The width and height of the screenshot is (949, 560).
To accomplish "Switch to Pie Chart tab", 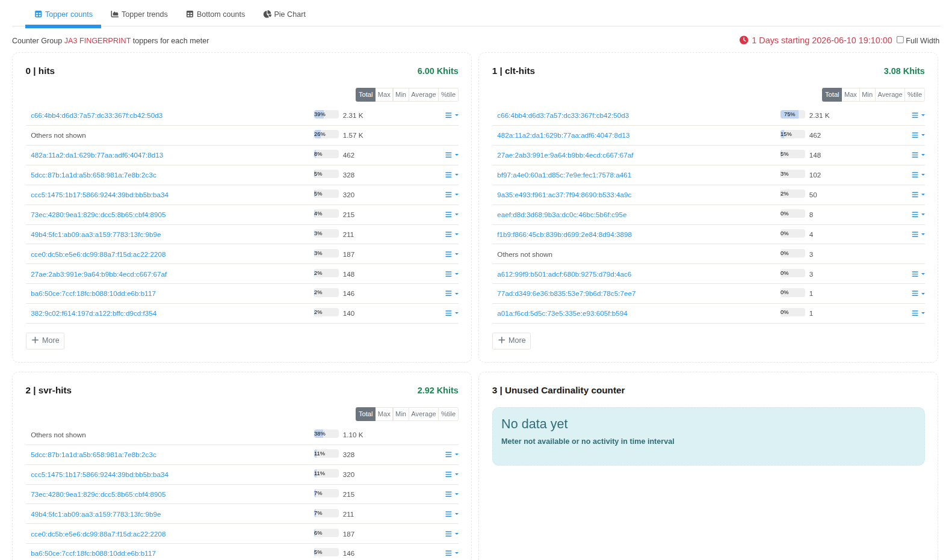I will point(285,14).
